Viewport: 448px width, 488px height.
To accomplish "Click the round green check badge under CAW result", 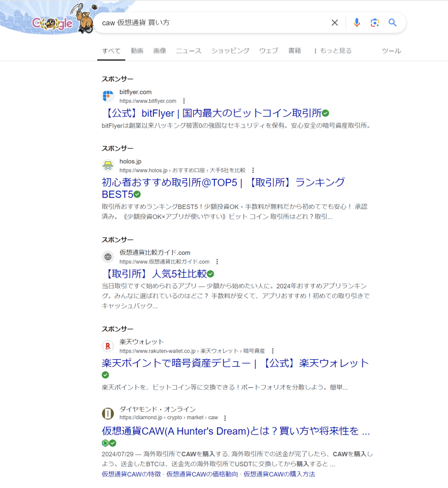I will pyautogui.click(x=113, y=443).
